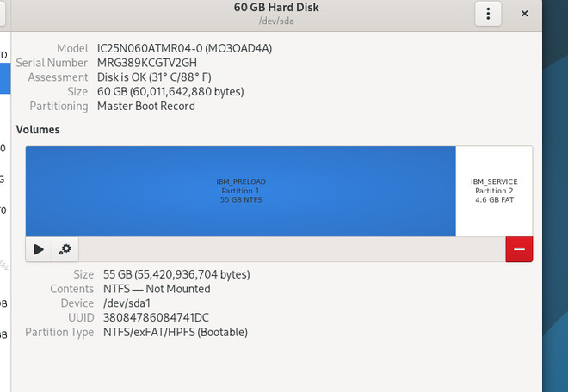Delete selected partition with red minus button
This screenshot has height=392, width=568.
(519, 249)
